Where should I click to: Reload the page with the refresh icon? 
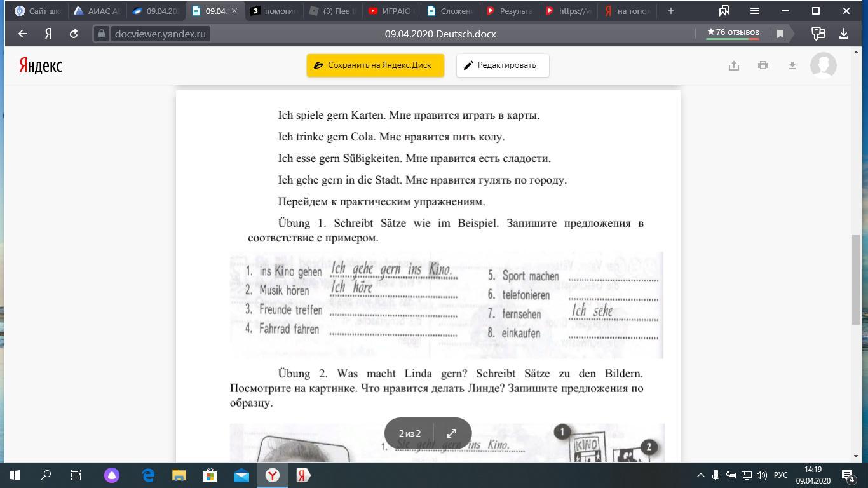74,34
